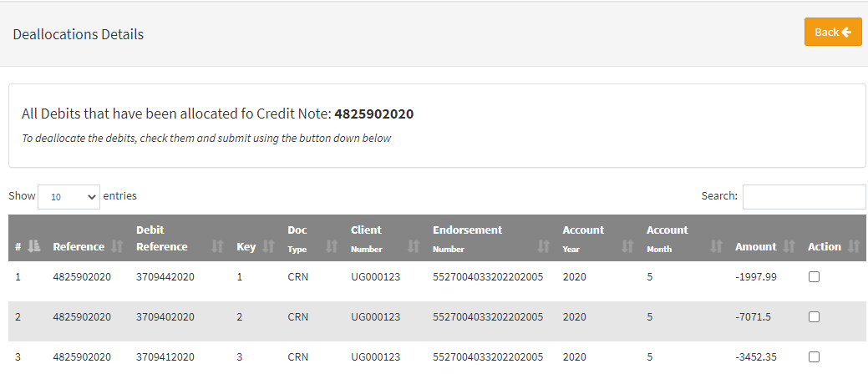This screenshot has width=868, height=384.
Task: Sort by Debit Reference using its arrows icon
Action: tap(218, 246)
